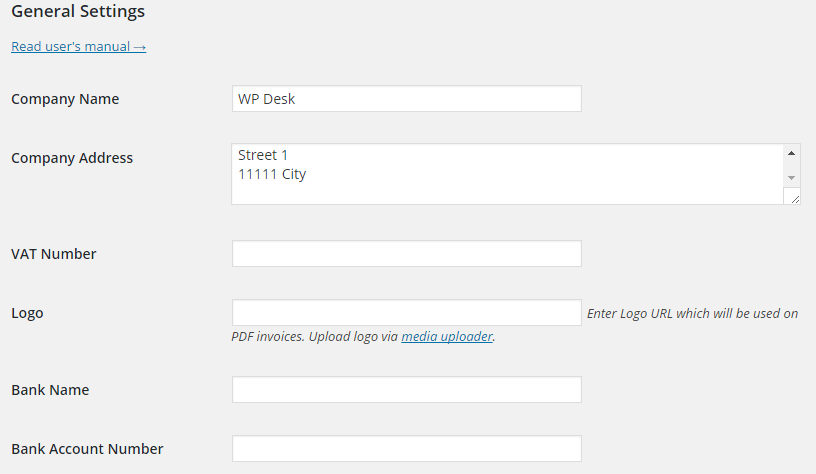Screen dimensions: 816x474
Task: Click the Bank Account Number label
Action: tap(87, 449)
